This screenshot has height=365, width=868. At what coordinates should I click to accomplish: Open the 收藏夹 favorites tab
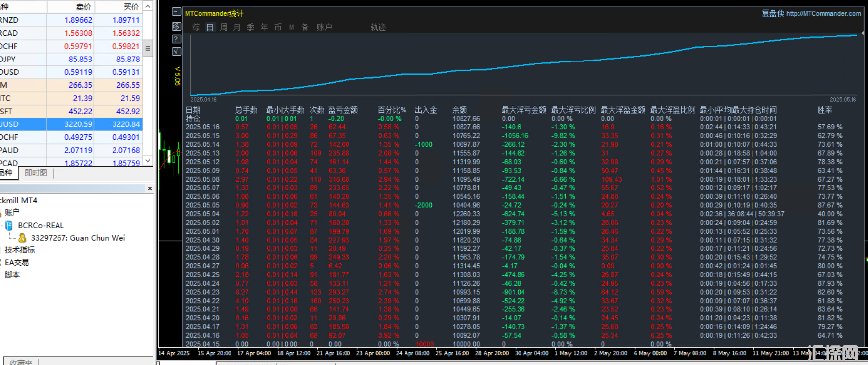(x=21, y=362)
